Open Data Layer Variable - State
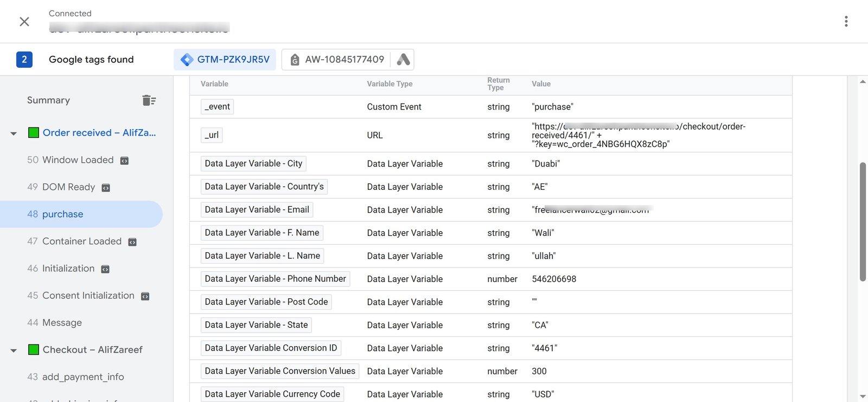This screenshot has height=402, width=868. click(x=256, y=325)
